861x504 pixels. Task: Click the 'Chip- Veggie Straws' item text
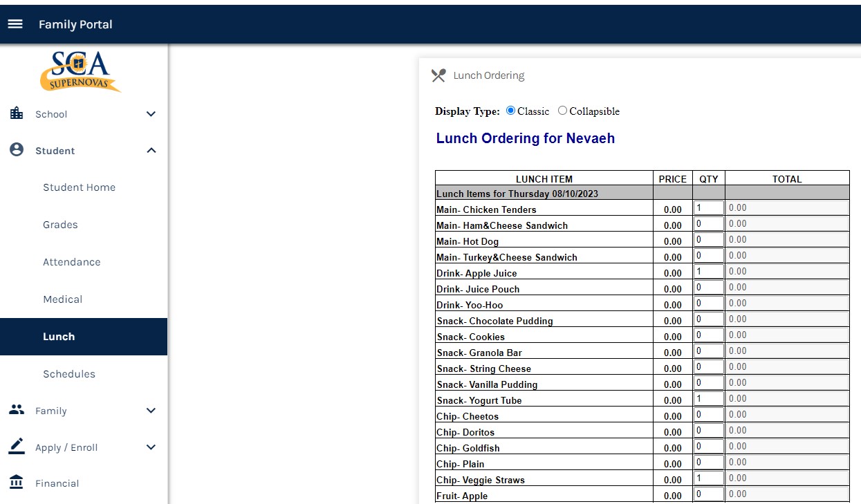[481, 480]
